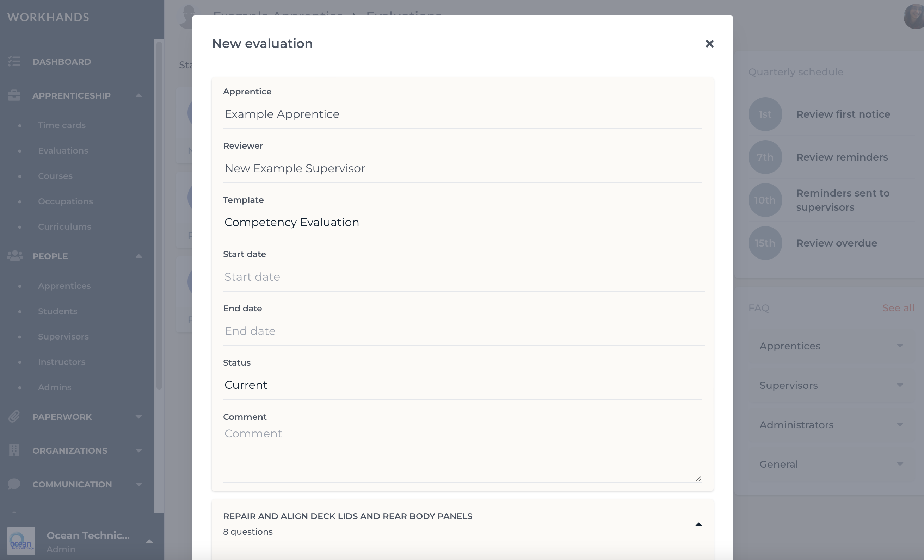Open the Template dropdown showing Competency Evaluation
Screen dimensions: 924x560
(462, 222)
